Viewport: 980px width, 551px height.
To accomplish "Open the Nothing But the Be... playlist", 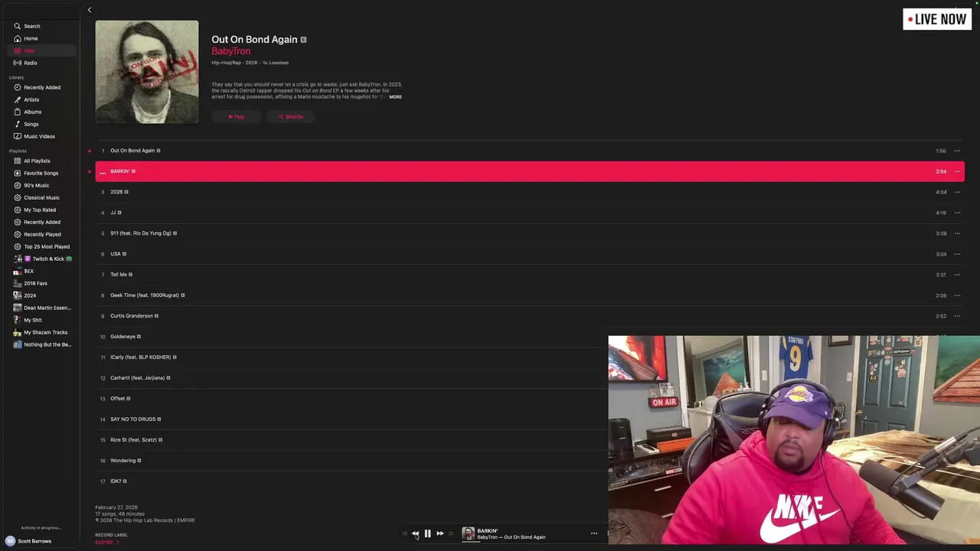I will tap(41, 344).
